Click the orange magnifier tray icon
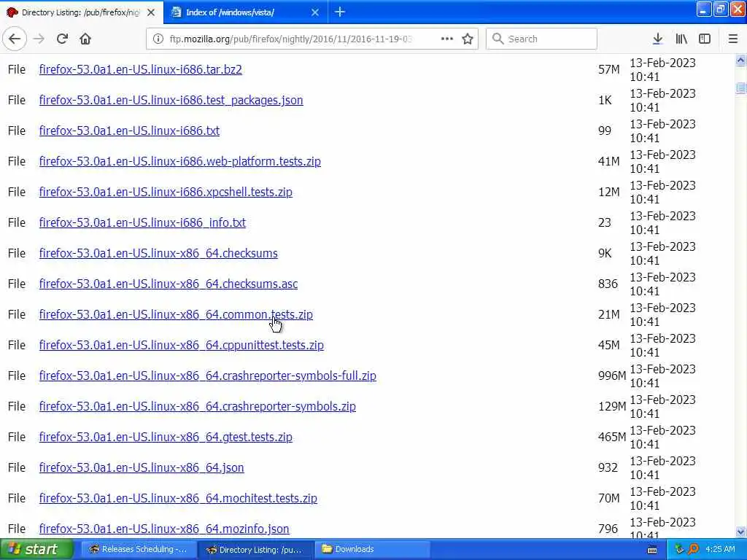 [693, 549]
